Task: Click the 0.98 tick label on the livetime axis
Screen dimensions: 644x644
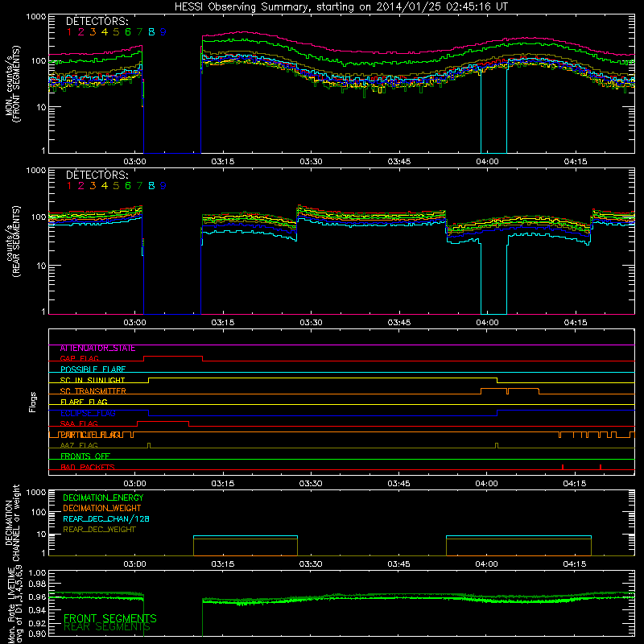Action: pos(37,584)
